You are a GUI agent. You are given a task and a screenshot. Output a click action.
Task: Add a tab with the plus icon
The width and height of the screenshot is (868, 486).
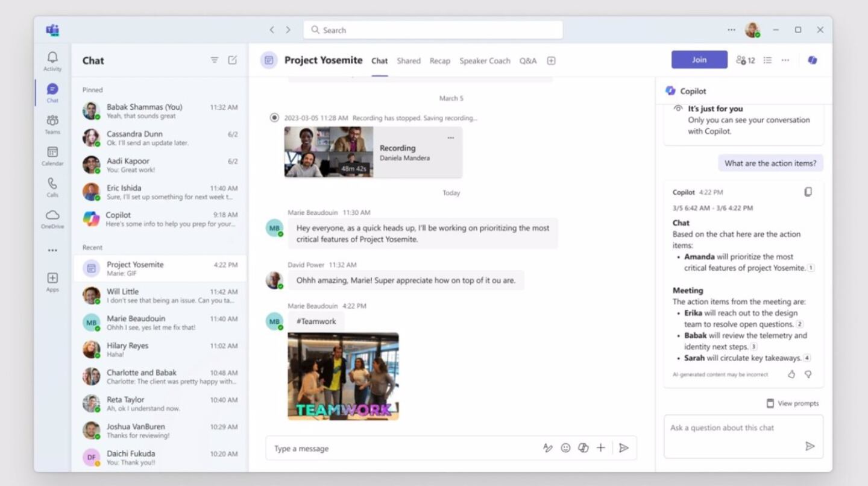(551, 60)
